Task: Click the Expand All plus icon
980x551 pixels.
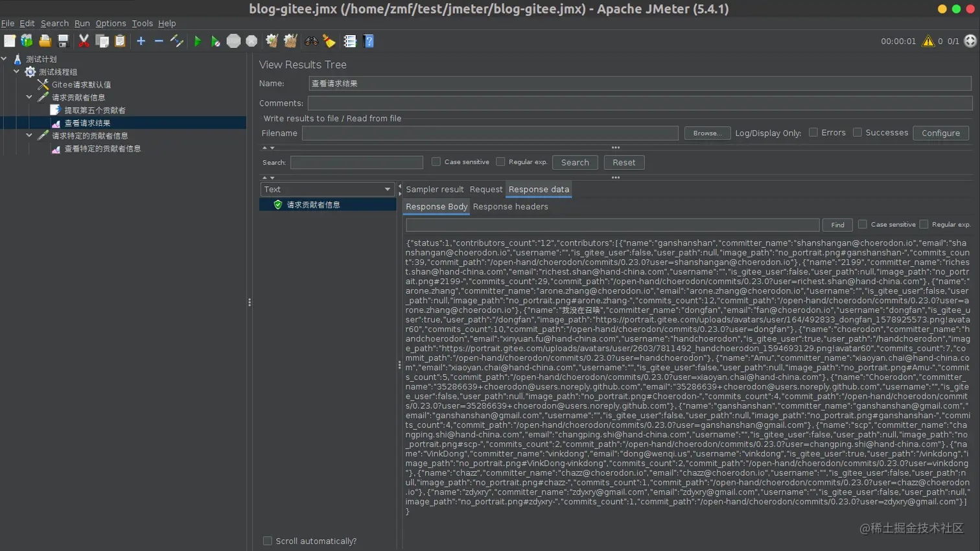Action: point(141,41)
